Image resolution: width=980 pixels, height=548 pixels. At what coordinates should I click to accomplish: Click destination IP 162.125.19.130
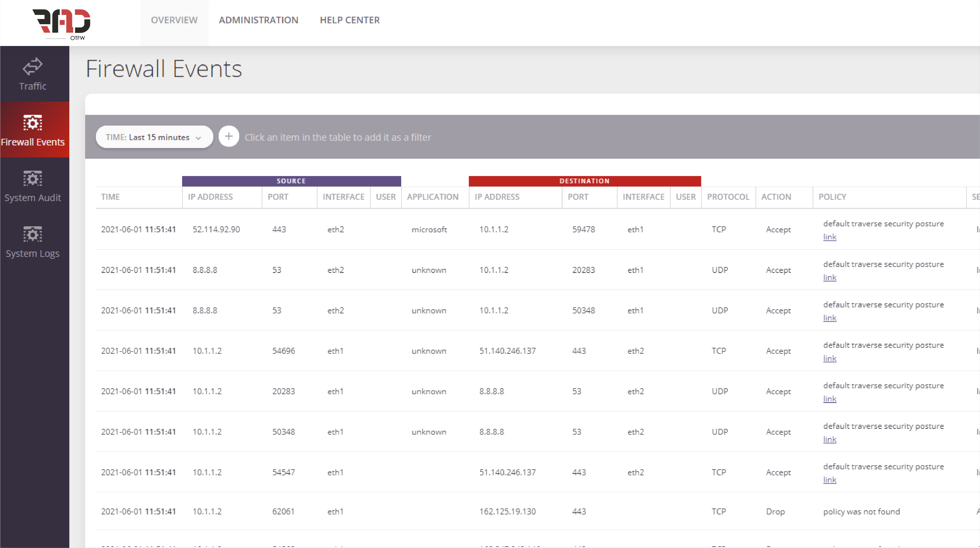click(x=507, y=511)
